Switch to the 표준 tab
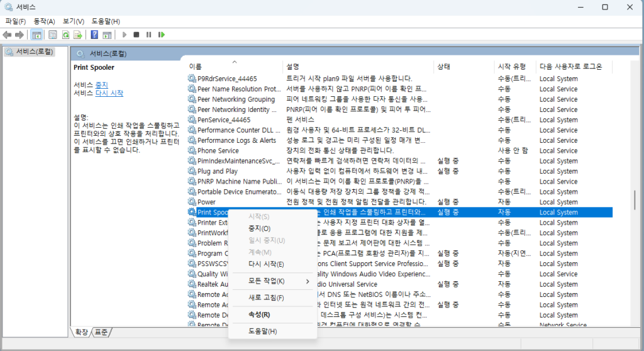The width and height of the screenshot is (644, 351). [x=101, y=332]
